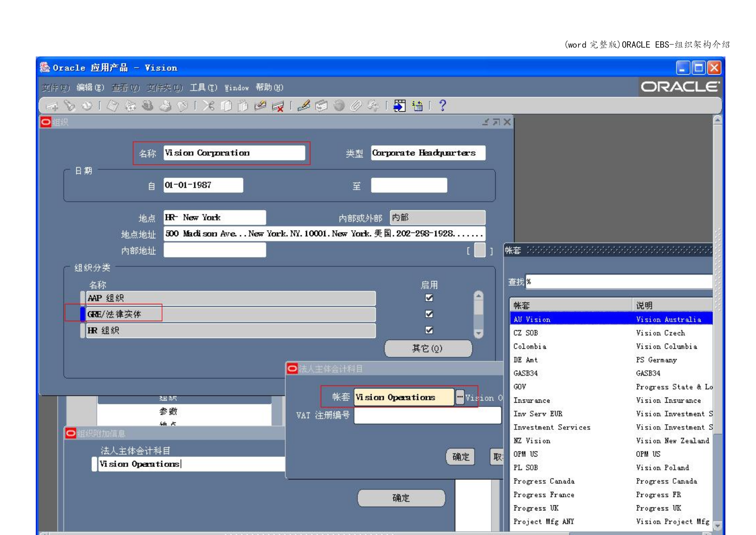Click 确定 in the 法人主体会计科目 dialog
The width and height of the screenshot is (756, 535).
(x=460, y=457)
